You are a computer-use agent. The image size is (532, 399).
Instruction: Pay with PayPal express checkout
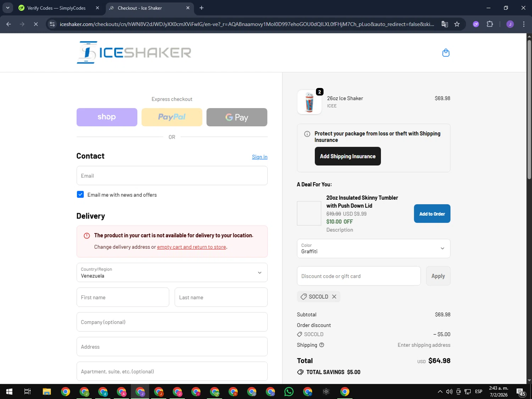(x=172, y=117)
